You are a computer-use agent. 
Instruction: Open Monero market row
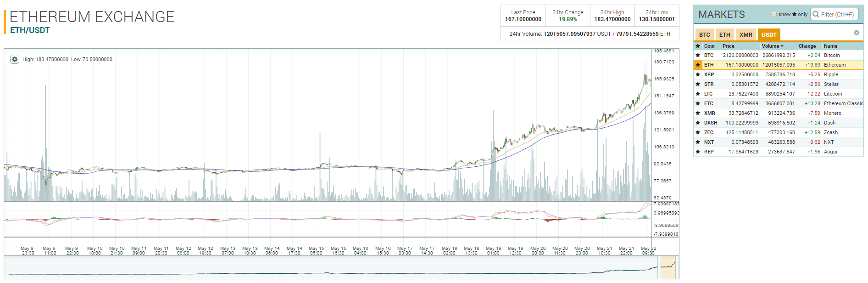click(779, 113)
